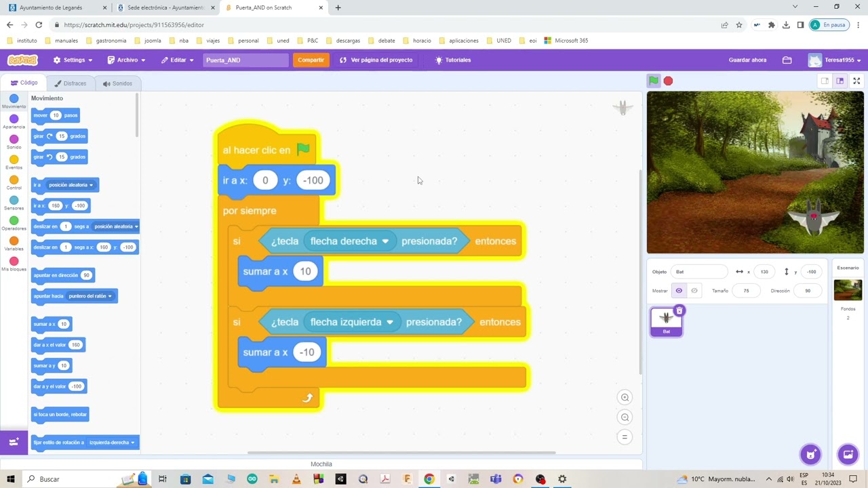Select the Movimiento block category

(x=14, y=102)
